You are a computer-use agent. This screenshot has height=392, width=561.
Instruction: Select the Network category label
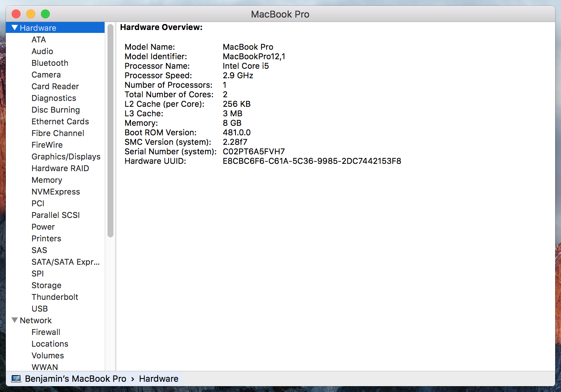coord(36,320)
